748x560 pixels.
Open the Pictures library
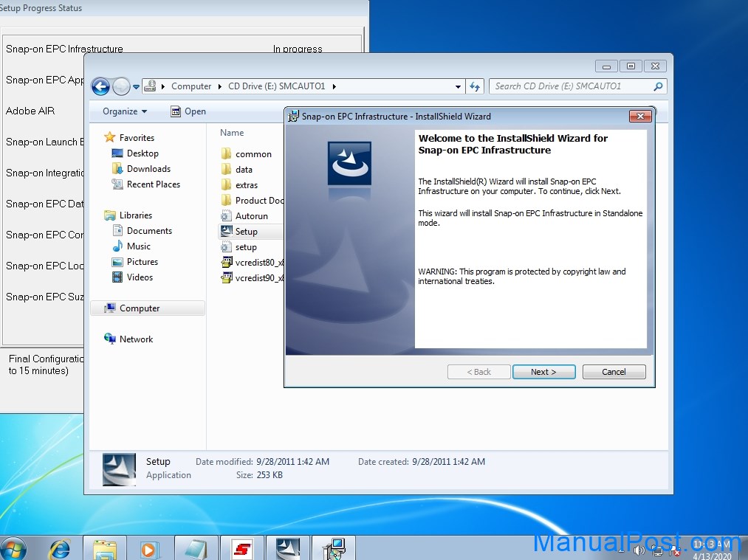143,262
